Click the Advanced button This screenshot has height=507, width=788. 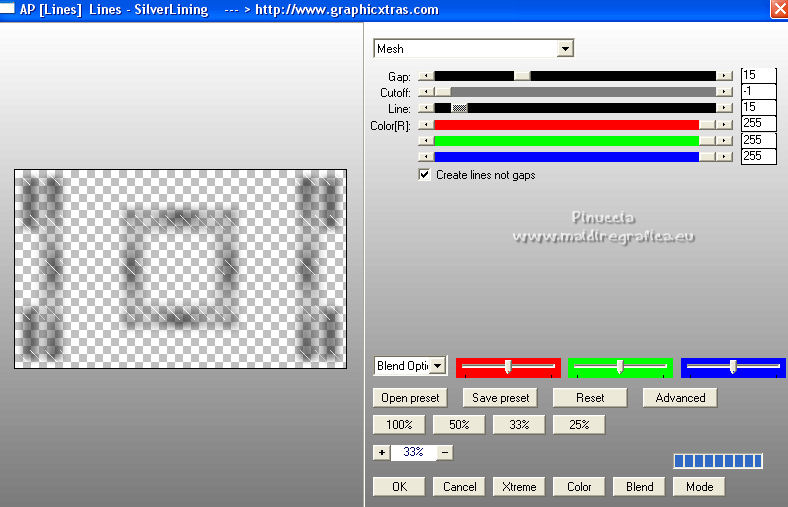coord(680,398)
